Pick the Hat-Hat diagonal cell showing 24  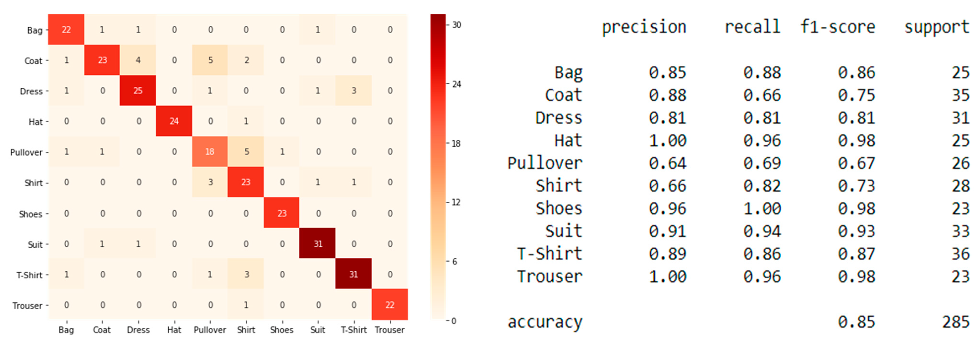point(174,121)
